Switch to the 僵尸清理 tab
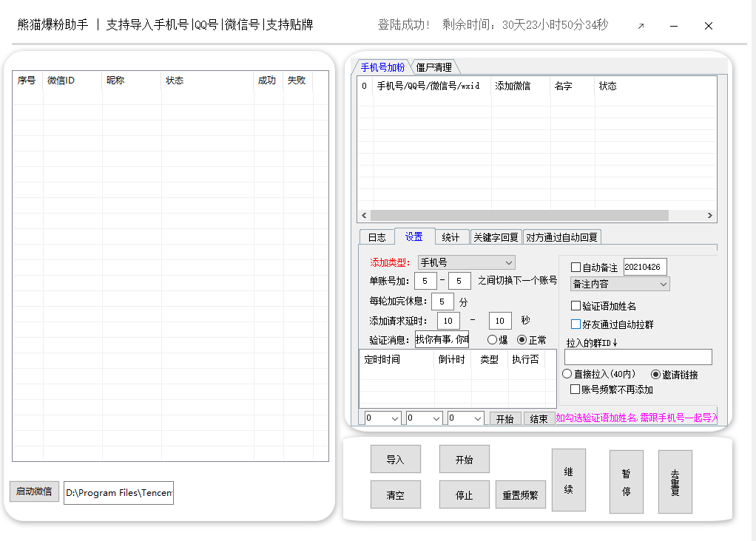756x541 pixels. click(434, 67)
